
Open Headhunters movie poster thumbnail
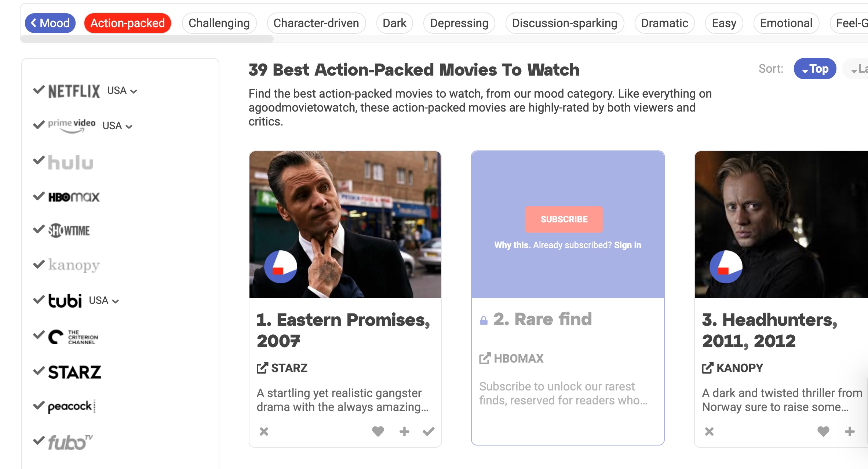click(x=781, y=224)
